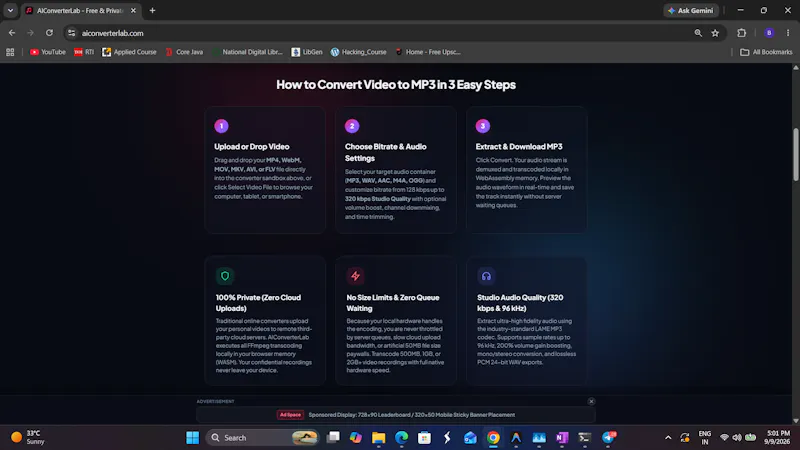The image size is (800, 450).
Task: Click 'Upload or Drop Video' heading
Action: pos(252,146)
